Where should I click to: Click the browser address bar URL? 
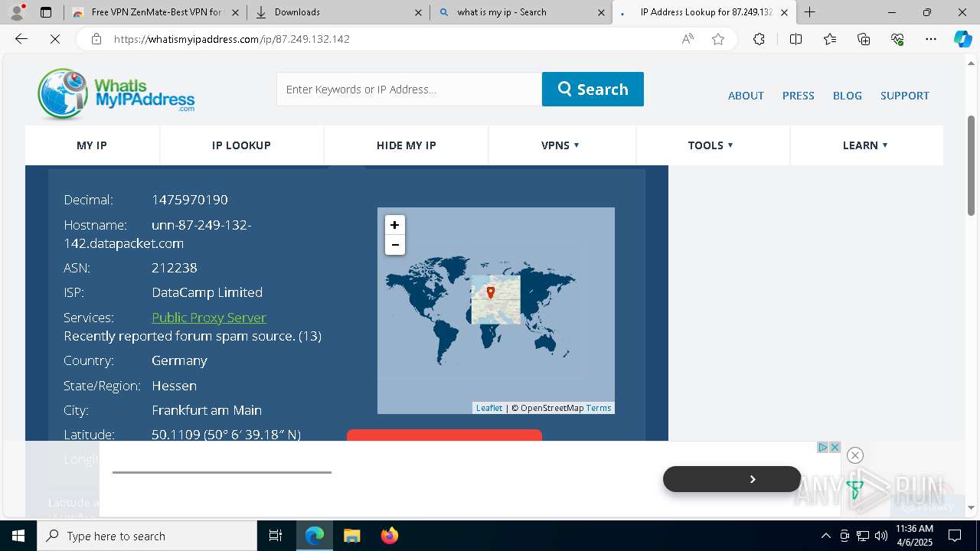tap(232, 39)
